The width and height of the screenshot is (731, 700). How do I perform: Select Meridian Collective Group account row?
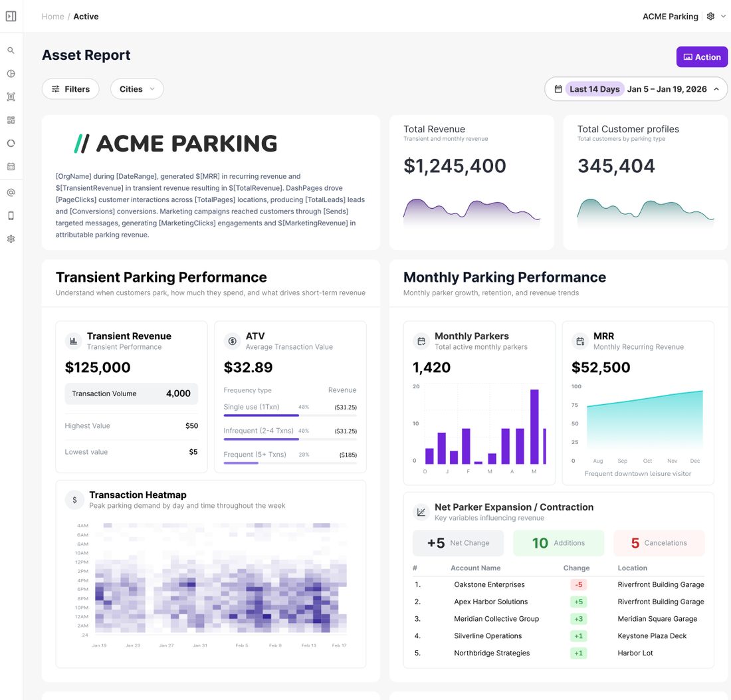click(x=558, y=619)
